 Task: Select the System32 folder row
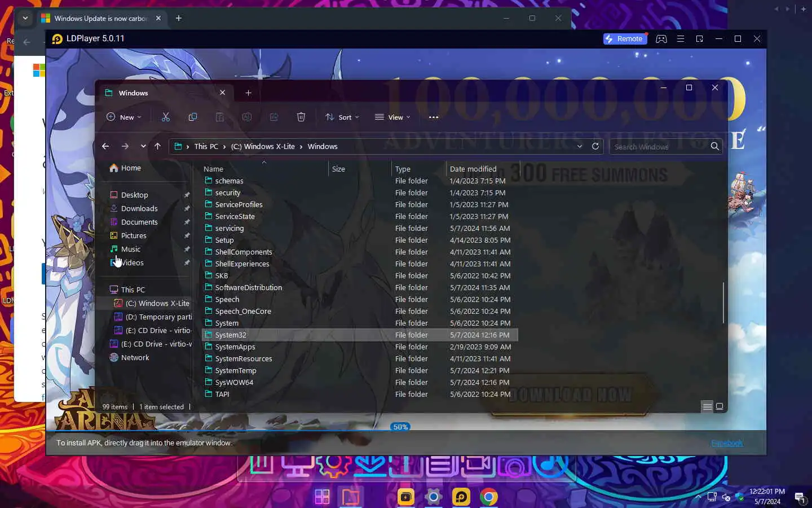coord(360,335)
